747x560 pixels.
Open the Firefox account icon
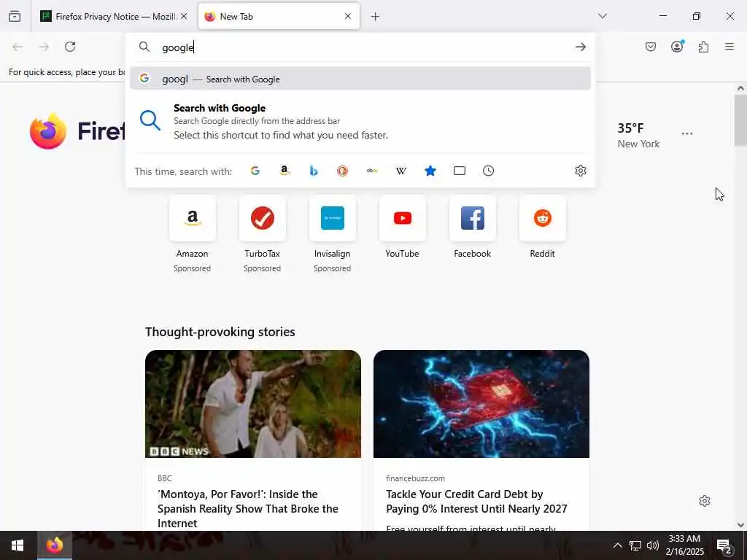677,46
